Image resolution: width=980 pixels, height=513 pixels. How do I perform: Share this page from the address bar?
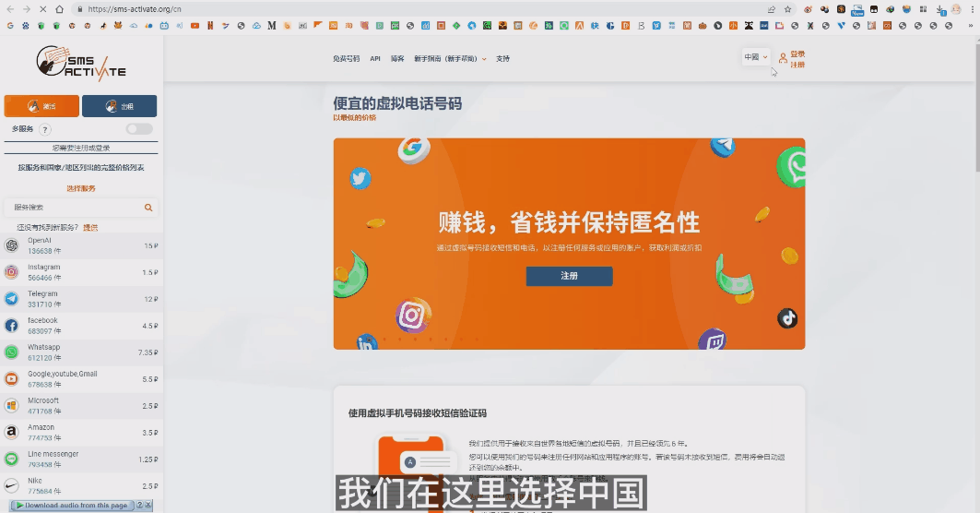(772, 9)
